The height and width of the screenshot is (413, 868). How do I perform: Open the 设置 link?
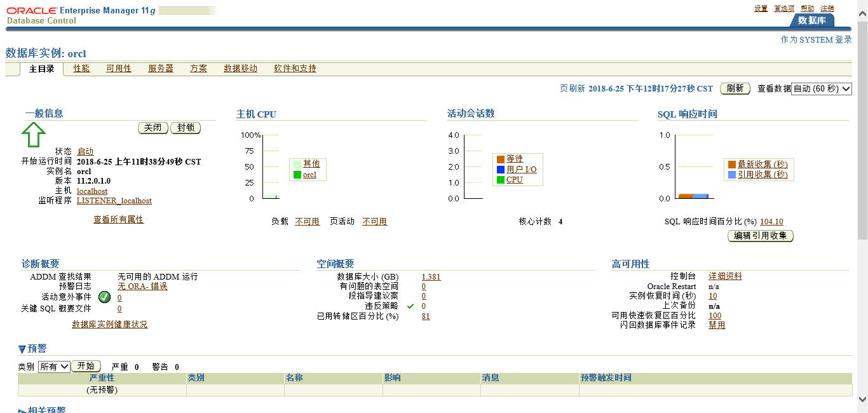click(761, 8)
